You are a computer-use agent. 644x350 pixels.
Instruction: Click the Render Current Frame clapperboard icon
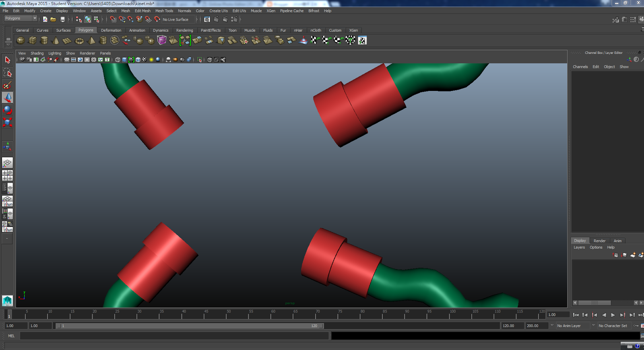(216, 19)
